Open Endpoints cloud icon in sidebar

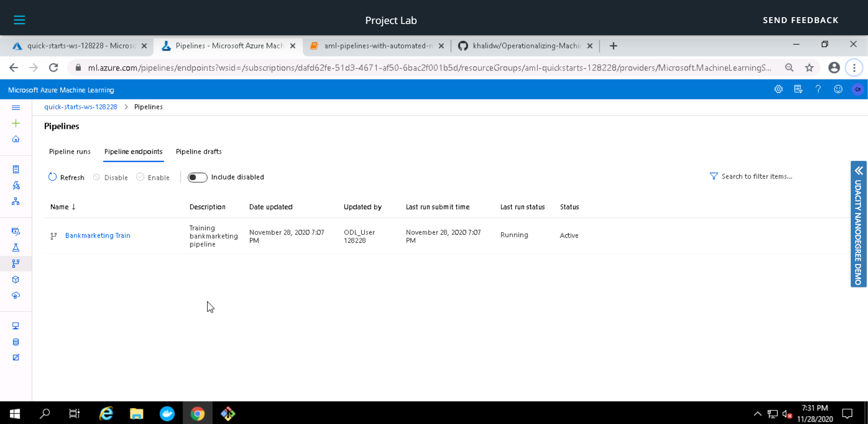point(16,296)
